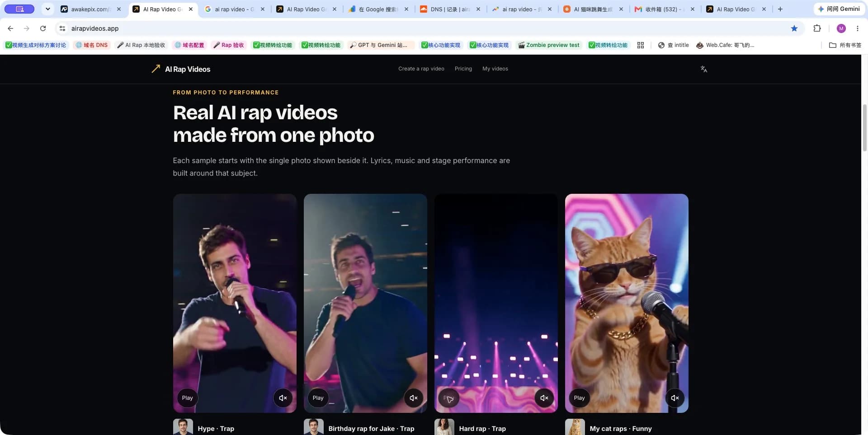Click the My cat raps cat photo thumbnail

coord(575,427)
